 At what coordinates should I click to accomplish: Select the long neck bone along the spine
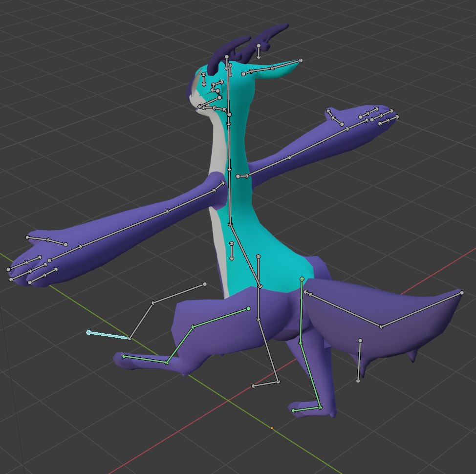tap(229, 146)
